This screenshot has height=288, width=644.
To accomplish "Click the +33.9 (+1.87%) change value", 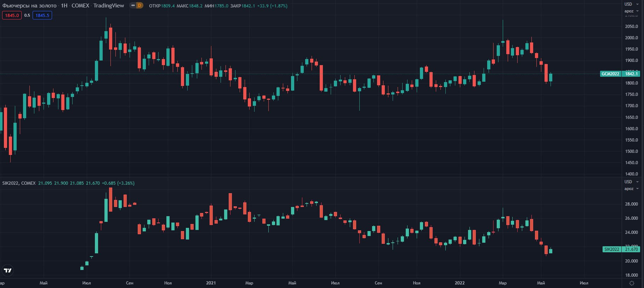I will [x=272, y=6].
